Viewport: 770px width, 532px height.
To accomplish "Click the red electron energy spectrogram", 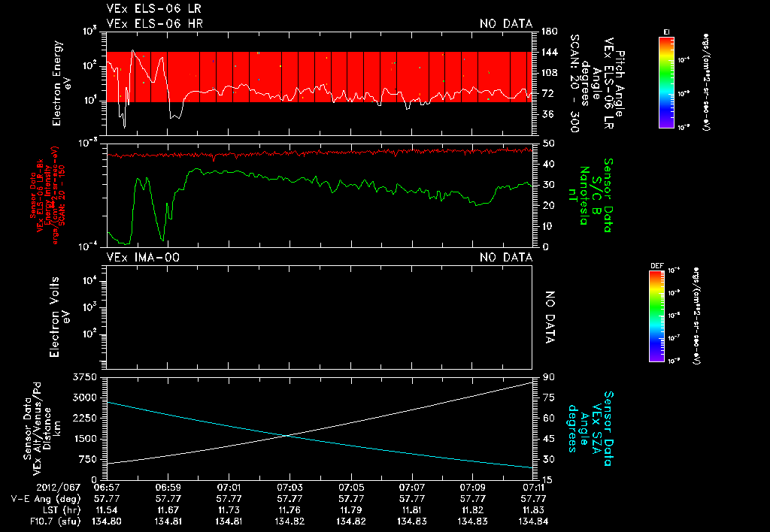I will [x=319, y=77].
